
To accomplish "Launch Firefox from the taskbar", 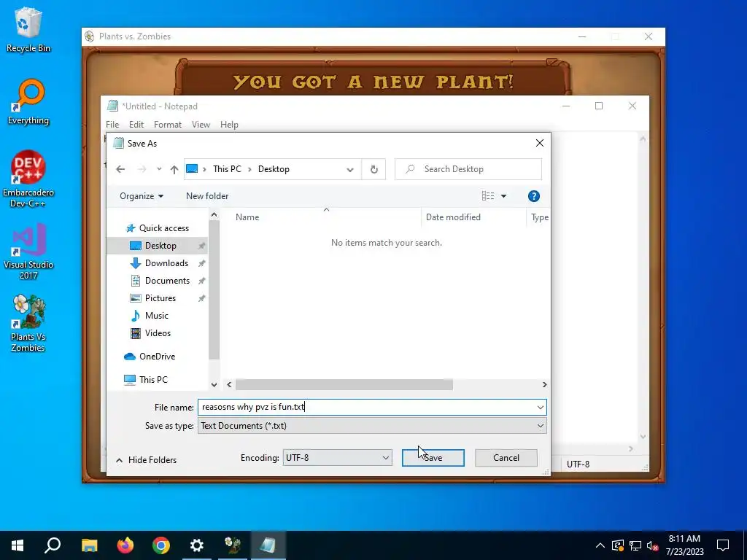I will point(125,545).
